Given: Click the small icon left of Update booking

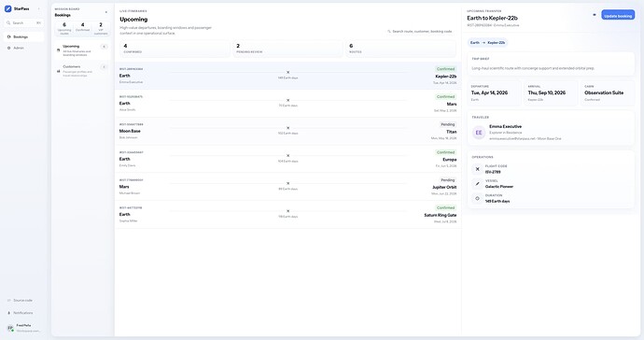Looking at the screenshot, I should pyautogui.click(x=595, y=15).
